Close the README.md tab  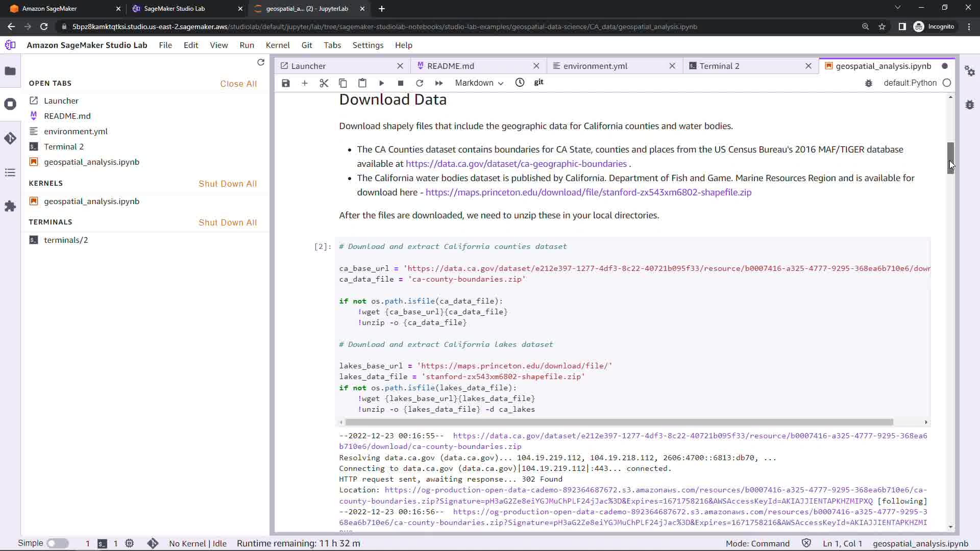click(536, 66)
